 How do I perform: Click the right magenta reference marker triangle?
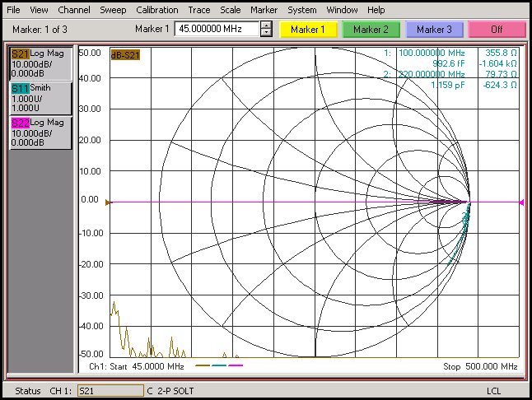click(522, 202)
